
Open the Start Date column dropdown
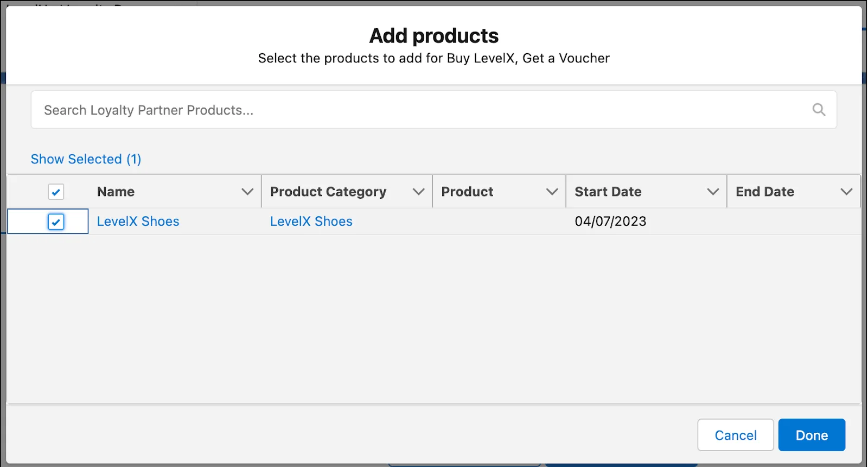point(713,192)
